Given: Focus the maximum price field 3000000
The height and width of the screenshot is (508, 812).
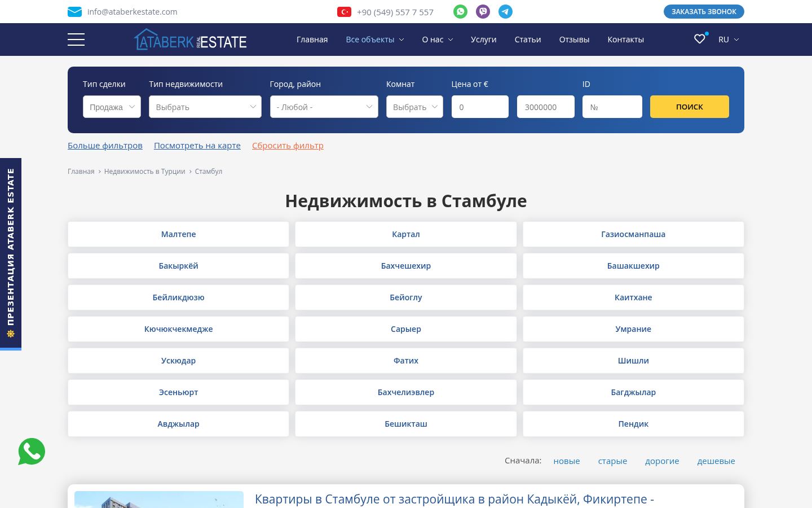Looking at the screenshot, I should point(546,107).
